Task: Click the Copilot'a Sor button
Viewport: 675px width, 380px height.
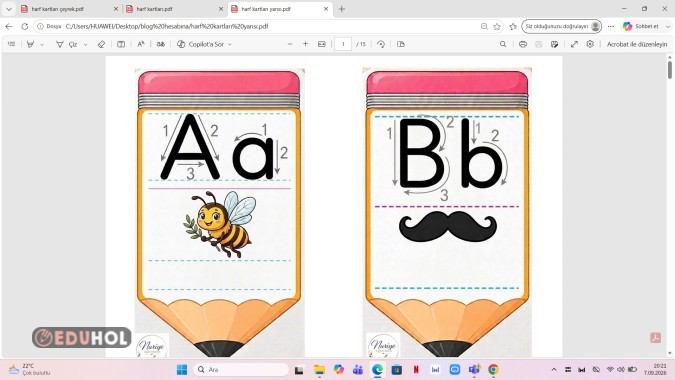Action: pos(201,44)
